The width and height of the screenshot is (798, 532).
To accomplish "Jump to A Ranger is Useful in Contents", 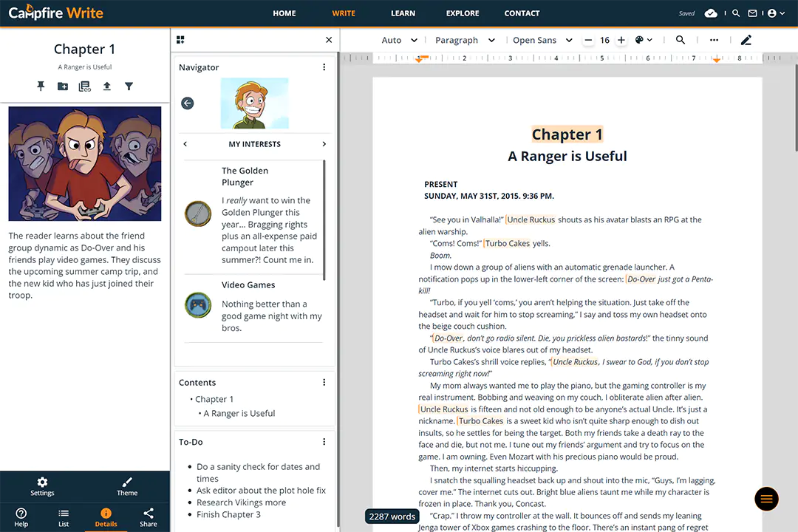I will click(239, 414).
